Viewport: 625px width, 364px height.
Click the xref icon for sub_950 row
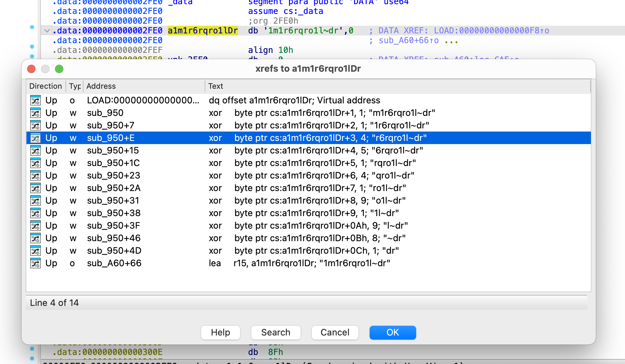coord(35,113)
